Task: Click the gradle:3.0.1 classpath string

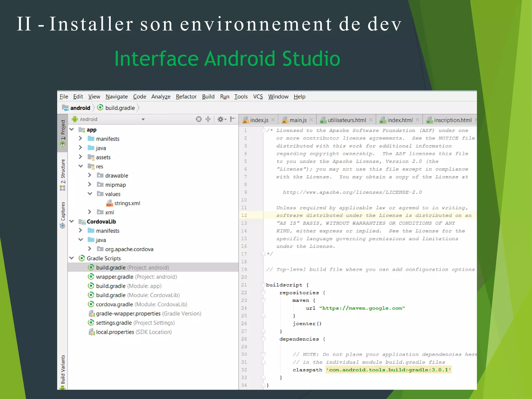Action: click(x=389, y=370)
